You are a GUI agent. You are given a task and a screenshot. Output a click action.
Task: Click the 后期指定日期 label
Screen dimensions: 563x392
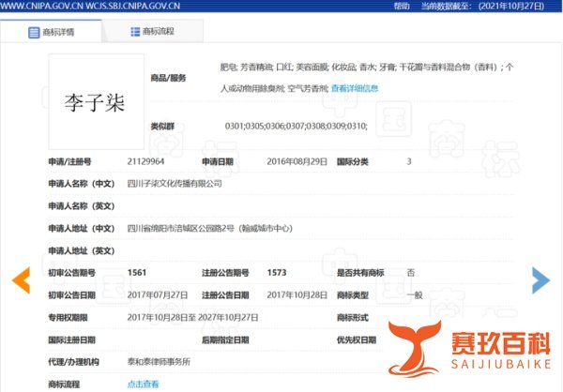(225, 339)
